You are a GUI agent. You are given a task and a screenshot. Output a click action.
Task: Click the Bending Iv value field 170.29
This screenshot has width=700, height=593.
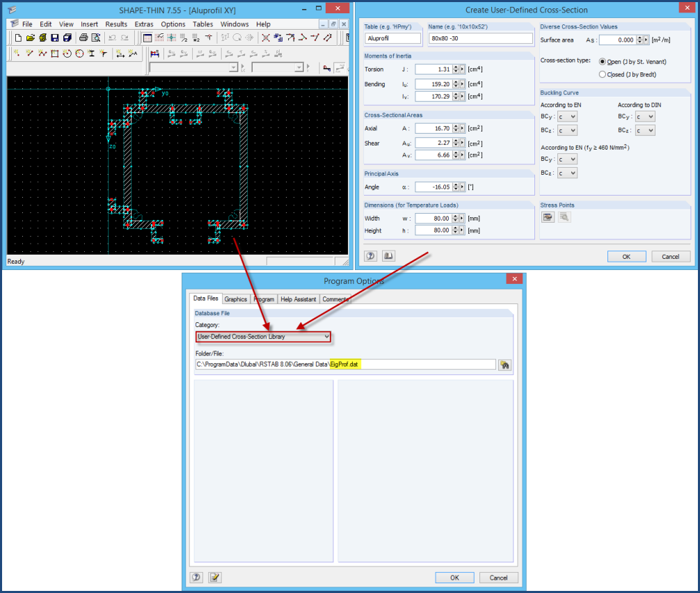(x=433, y=97)
